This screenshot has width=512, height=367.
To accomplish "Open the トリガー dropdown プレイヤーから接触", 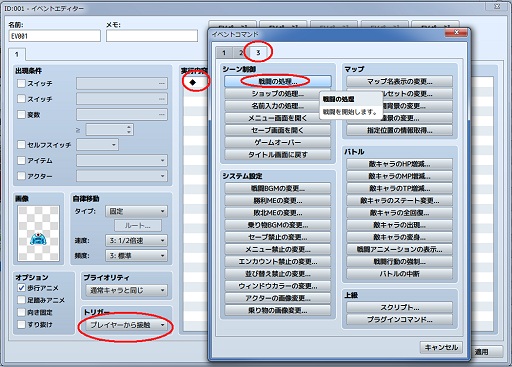I will tap(127, 325).
